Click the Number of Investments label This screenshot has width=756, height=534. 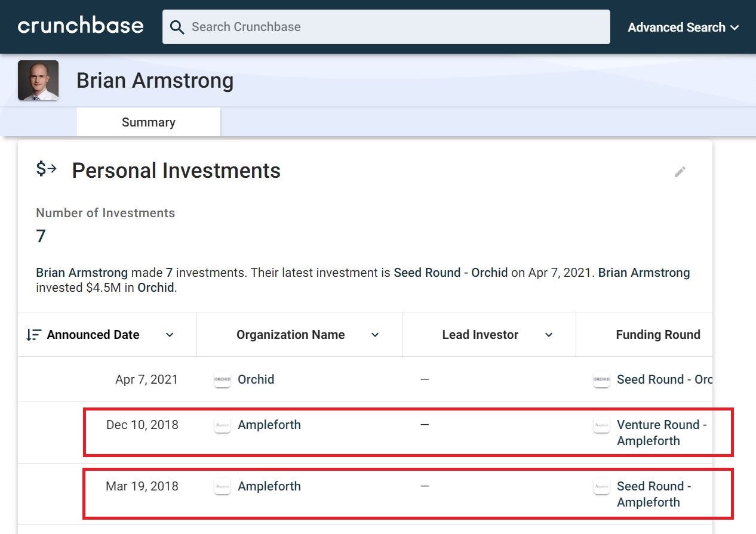105,213
